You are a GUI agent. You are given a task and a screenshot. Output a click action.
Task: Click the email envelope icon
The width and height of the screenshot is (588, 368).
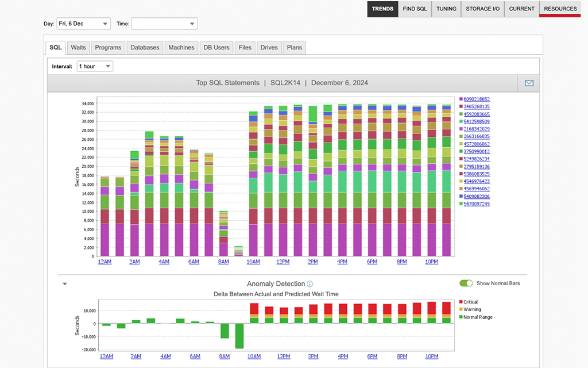click(x=528, y=83)
